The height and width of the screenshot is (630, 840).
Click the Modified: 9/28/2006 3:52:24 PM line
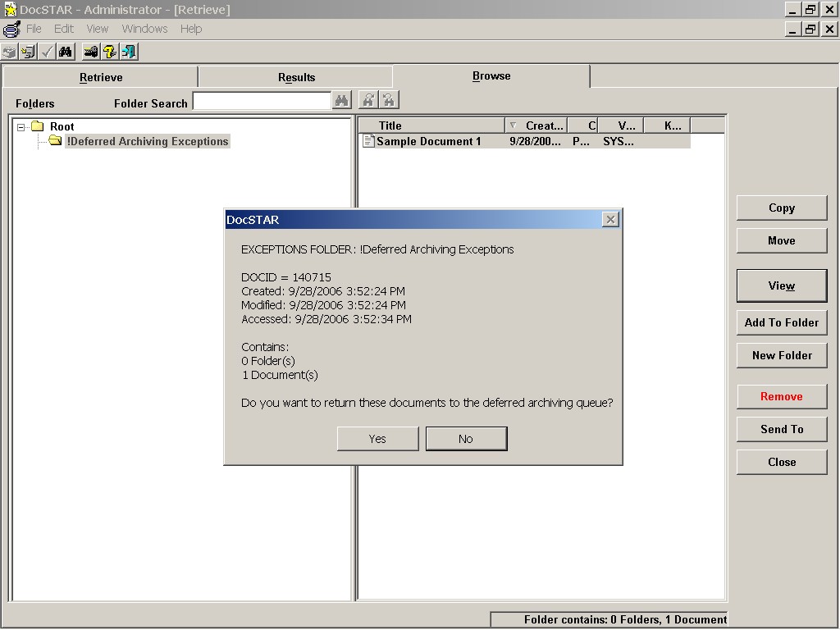(323, 305)
